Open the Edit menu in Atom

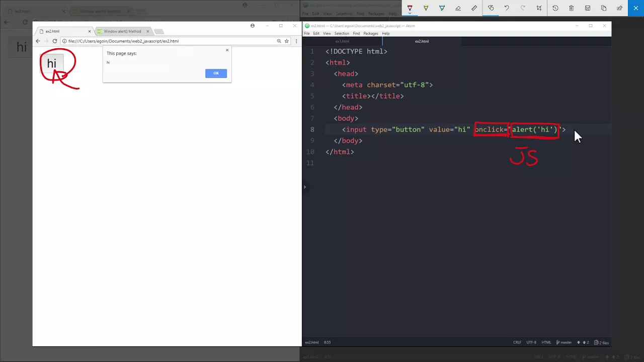point(316,34)
